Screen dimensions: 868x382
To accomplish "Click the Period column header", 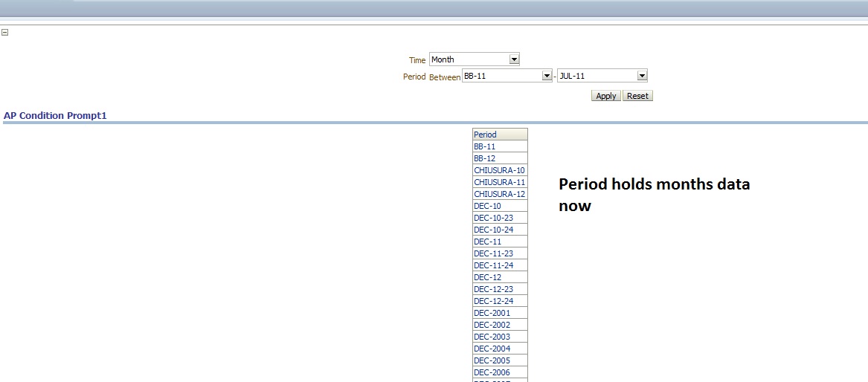I will pos(500,135).
